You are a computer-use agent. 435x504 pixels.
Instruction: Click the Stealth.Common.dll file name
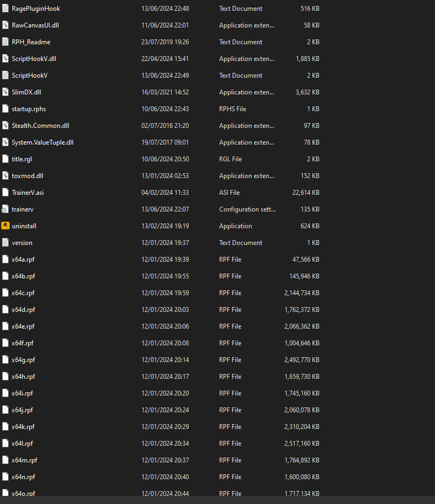pos(40,125)
